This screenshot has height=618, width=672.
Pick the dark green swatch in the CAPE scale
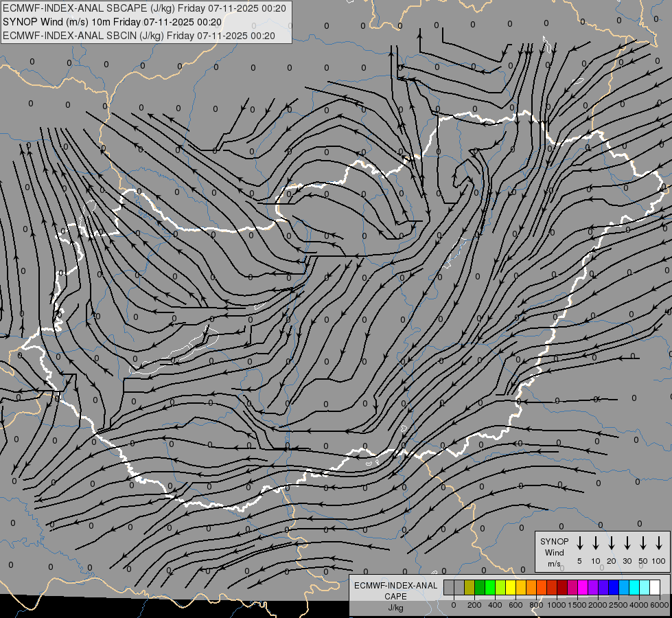coord(480,588)
